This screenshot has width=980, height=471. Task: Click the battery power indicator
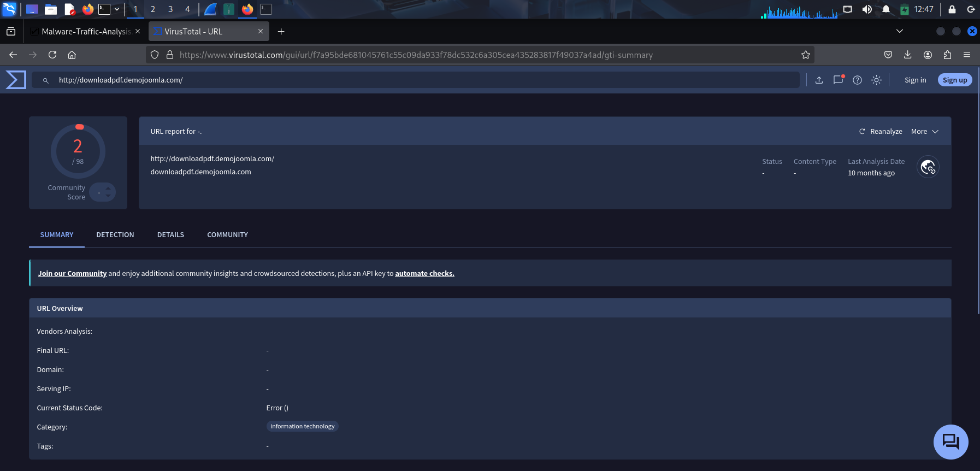905,9
